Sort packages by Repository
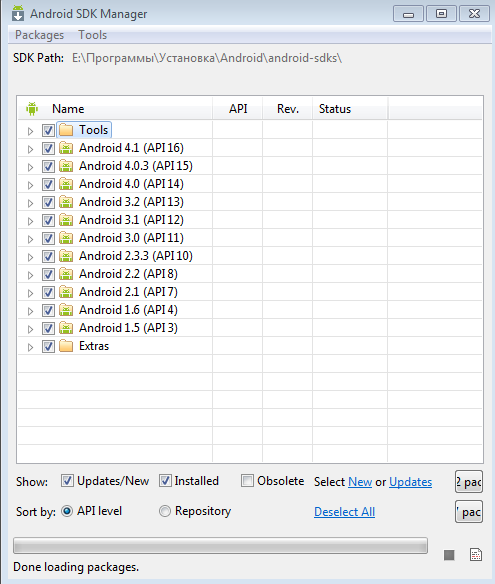The height and width of the screenshot is (584, 495). click(x=165, y=511)
